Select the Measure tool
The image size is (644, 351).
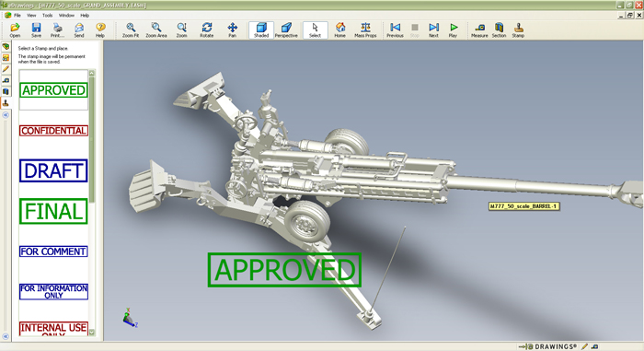click(x=479, y=30)
